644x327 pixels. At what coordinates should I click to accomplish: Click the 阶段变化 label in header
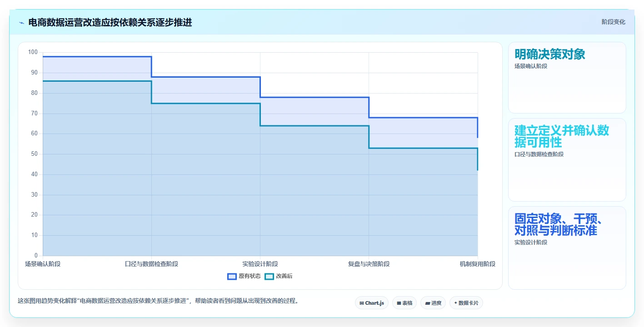[613, 22]
